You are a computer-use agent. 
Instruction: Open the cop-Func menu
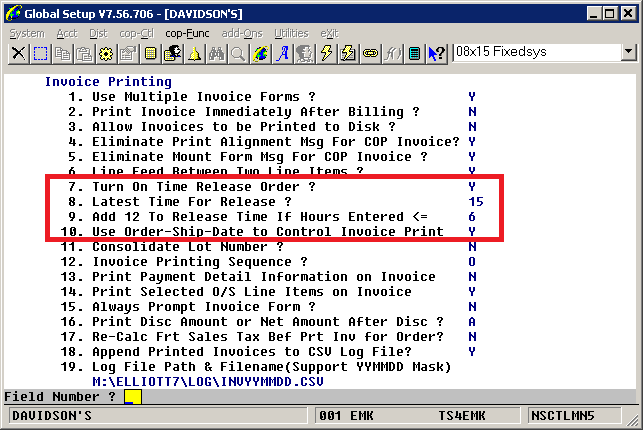point(187,33)
